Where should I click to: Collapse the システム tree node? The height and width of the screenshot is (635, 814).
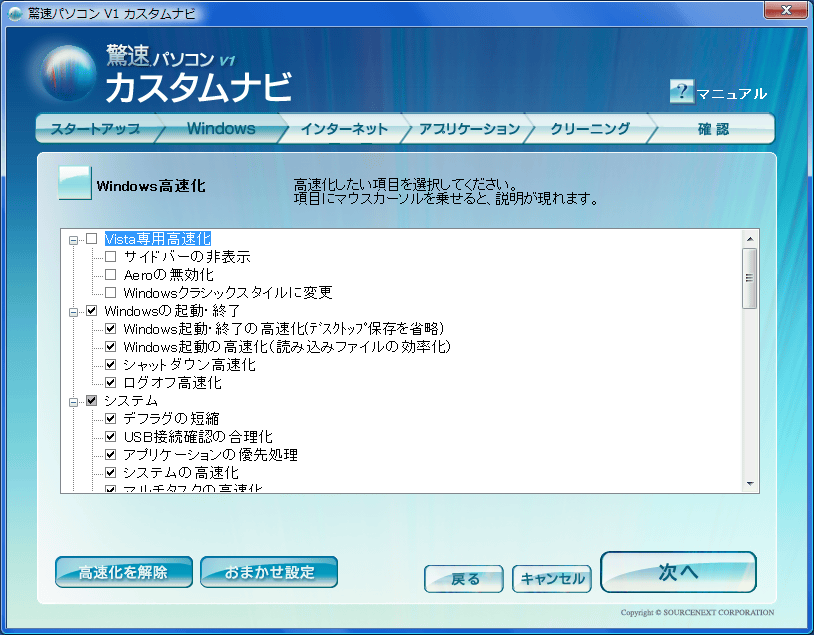(x=73, y=402)
